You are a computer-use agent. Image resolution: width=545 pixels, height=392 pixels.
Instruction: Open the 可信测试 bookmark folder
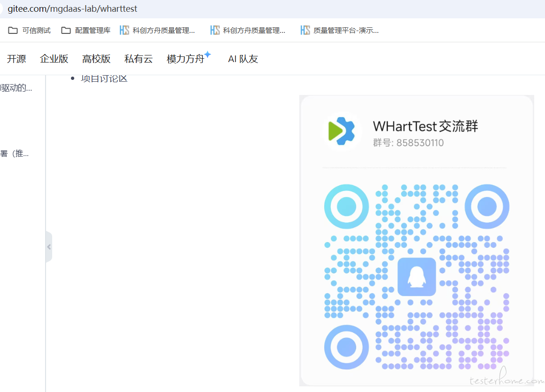pyautogui.click(x=30, y=31)
